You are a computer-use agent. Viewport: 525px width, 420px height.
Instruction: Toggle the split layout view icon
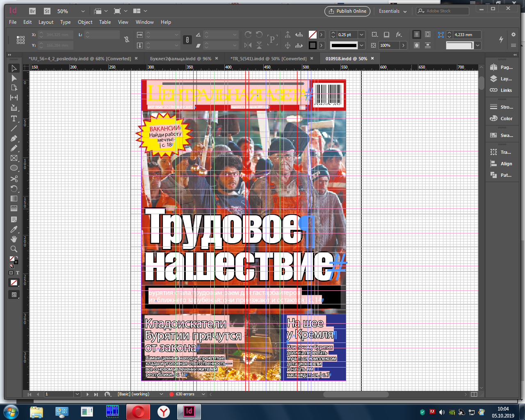click(474, 394)
